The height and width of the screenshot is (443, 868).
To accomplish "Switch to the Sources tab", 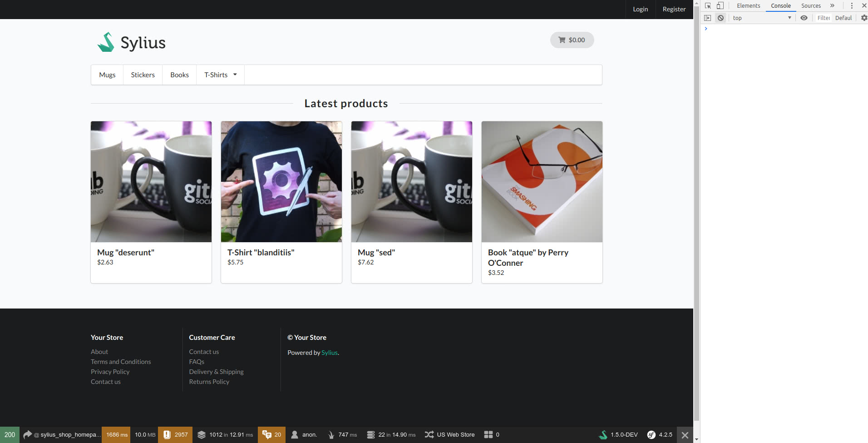I will [811, 6].
